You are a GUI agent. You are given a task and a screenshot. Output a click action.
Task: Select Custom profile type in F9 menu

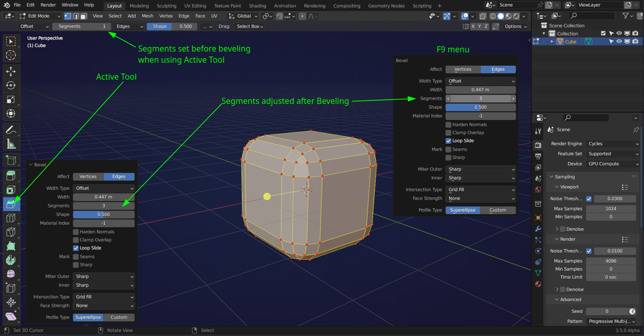coord(498,210)
